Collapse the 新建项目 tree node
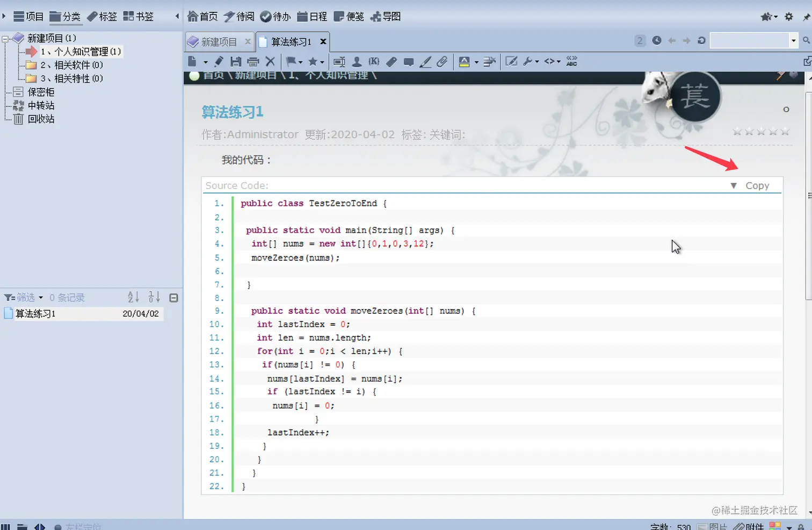Screen dimensions: 812x530 [x=5, y=39]
